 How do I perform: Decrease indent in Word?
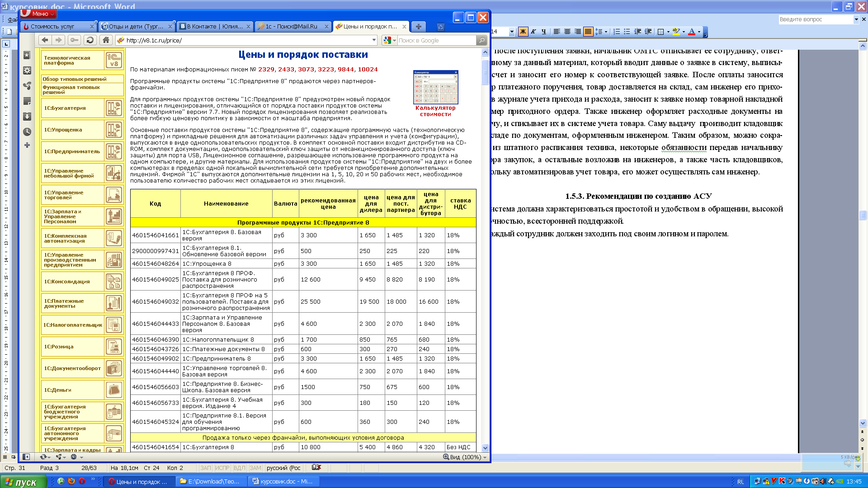[x=637, y=32]
